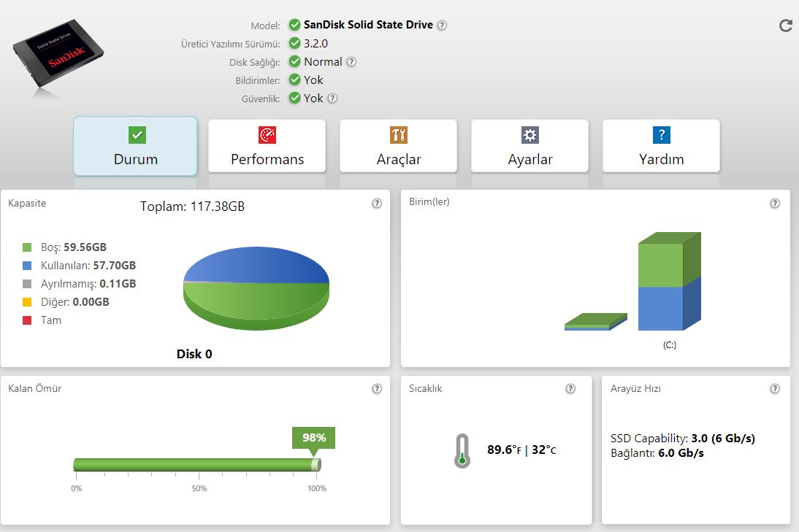Click the small flat volume bar
Image resolution: width=799 pixels, height=532 pixels.
(596, 322)
